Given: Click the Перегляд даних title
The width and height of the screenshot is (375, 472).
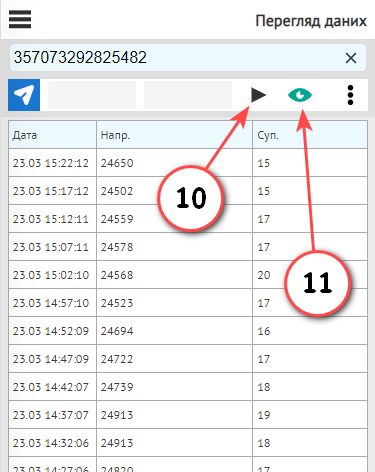Looking at the screenshot, I should pos(311,21).
